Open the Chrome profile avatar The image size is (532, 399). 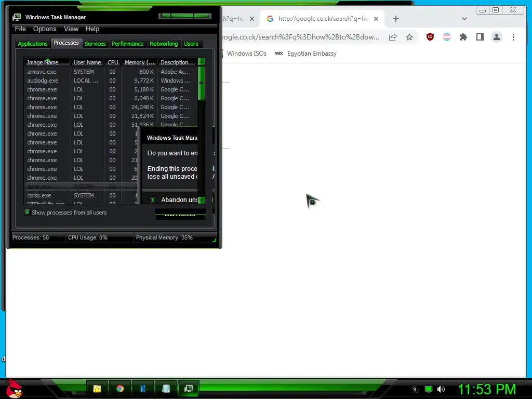496,37
